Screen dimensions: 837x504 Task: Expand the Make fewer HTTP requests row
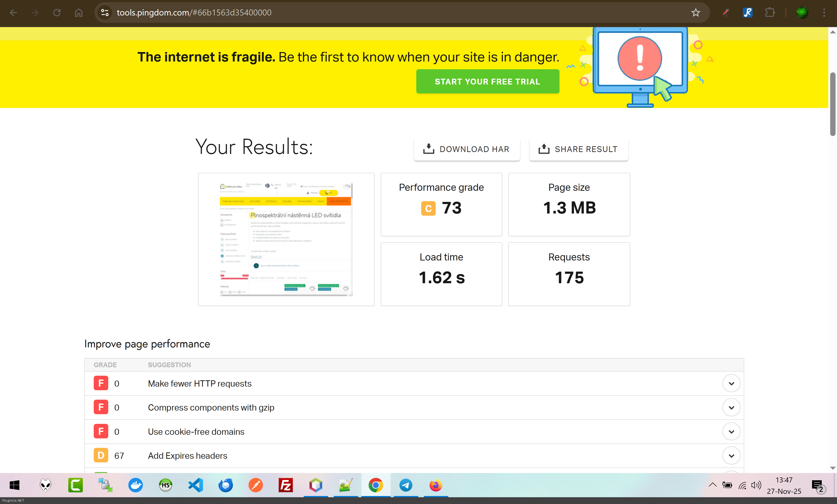tap(731, 383)
